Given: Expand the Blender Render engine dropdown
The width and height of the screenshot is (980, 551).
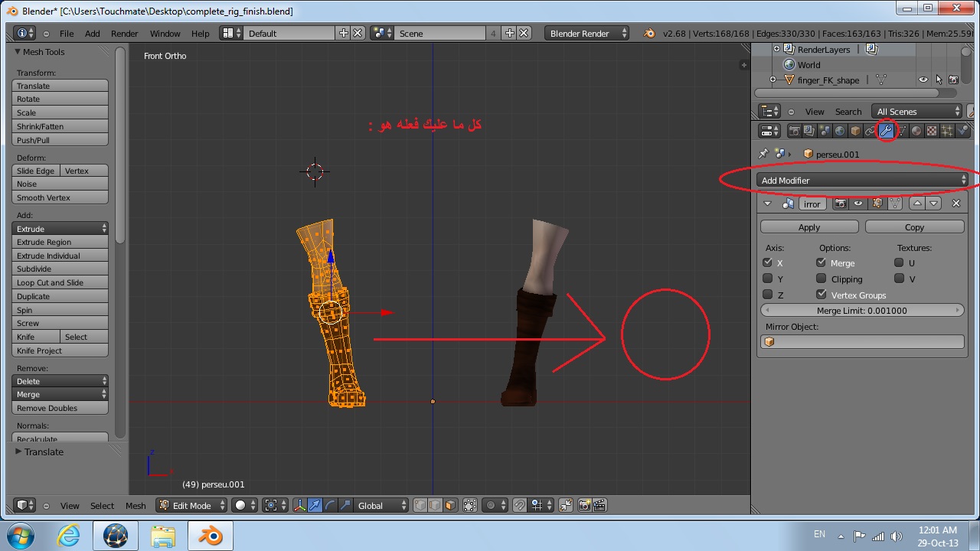Looking at the screenshot, I should pos(586,34).
